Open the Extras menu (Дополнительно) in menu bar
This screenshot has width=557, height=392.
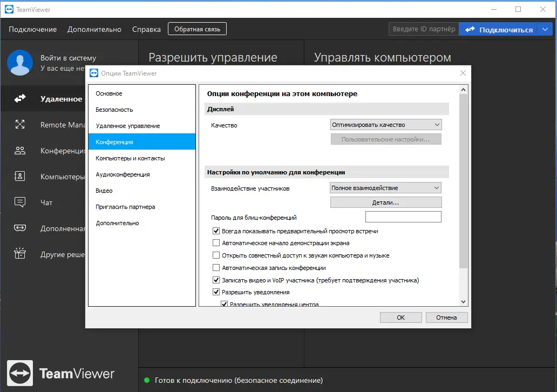94,29
